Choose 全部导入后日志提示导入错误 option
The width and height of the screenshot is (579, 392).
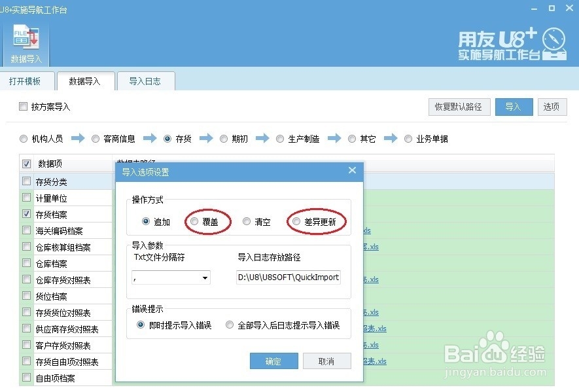point(230,325)
